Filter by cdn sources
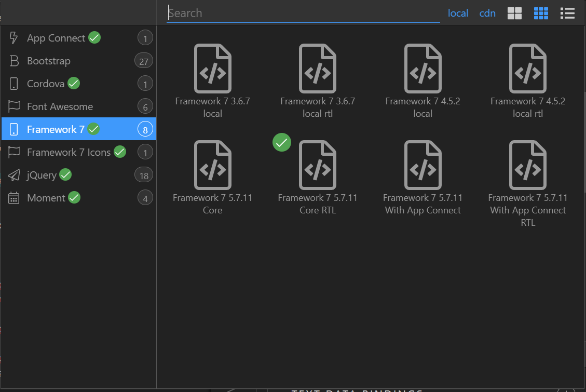Screen dimensions: 586x392 point(487,13)
